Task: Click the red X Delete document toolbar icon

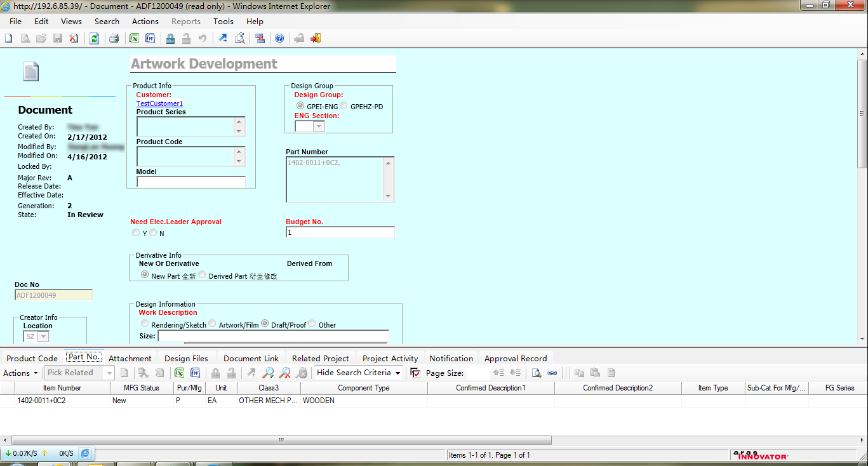Action: pos(74,38)
